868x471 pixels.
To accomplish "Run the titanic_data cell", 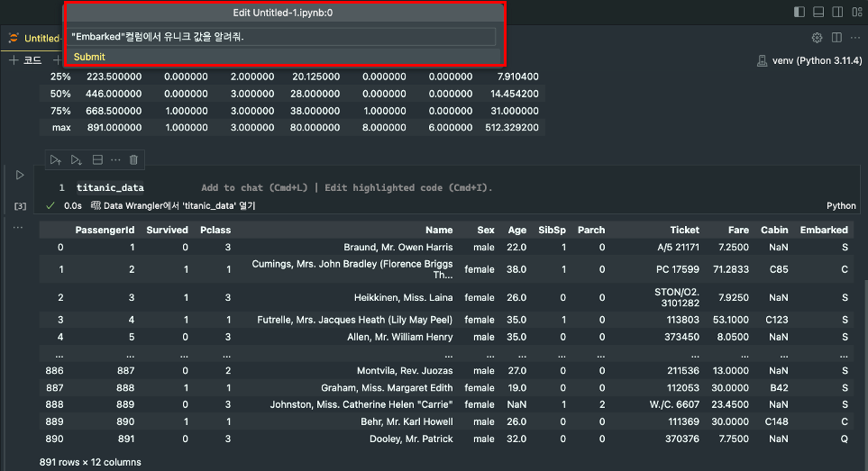I will click(20, 176).
